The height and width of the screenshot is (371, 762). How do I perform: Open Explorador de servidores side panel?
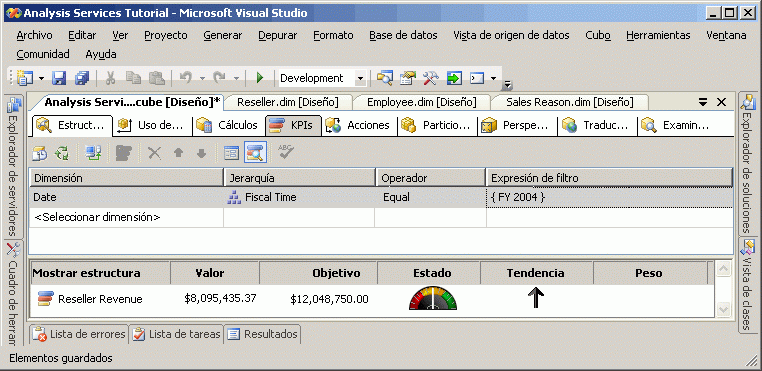pos(14,165)
